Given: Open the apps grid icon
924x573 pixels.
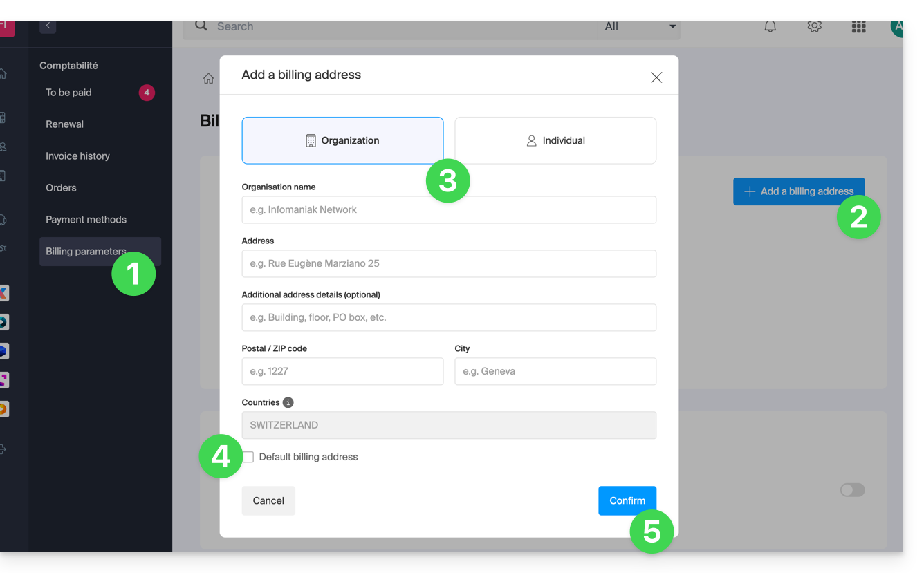Looking at the screenshot, I should point(858,27).
